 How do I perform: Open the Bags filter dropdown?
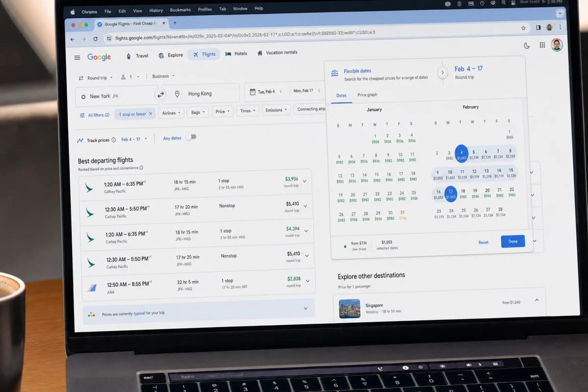[x=198, y=112]
